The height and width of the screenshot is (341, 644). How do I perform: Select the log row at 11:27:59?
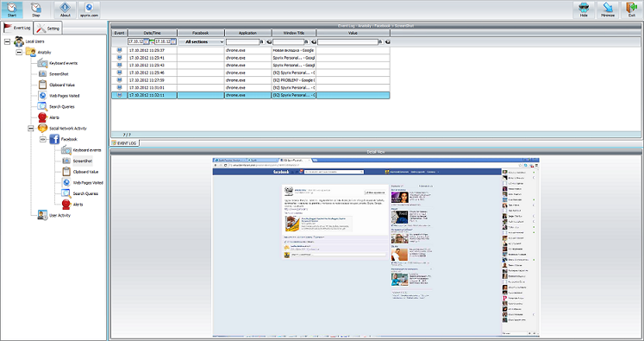251,79
